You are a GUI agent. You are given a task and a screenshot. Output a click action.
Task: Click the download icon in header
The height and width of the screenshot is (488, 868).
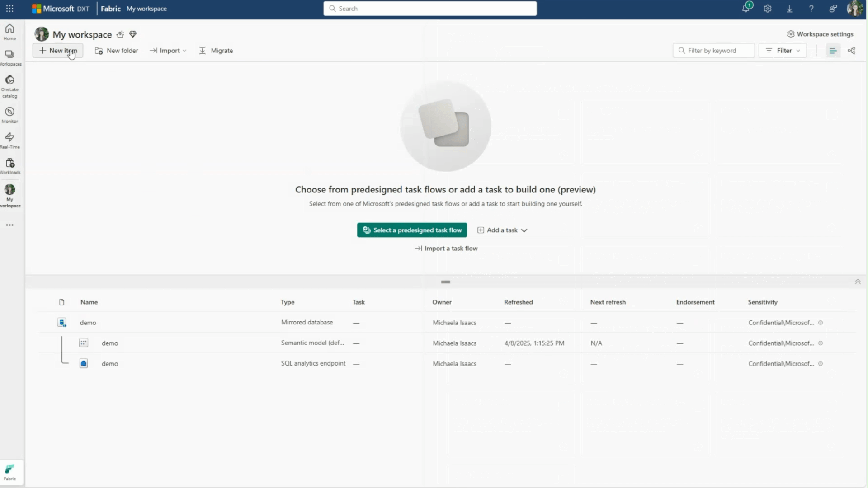[789, 9]
